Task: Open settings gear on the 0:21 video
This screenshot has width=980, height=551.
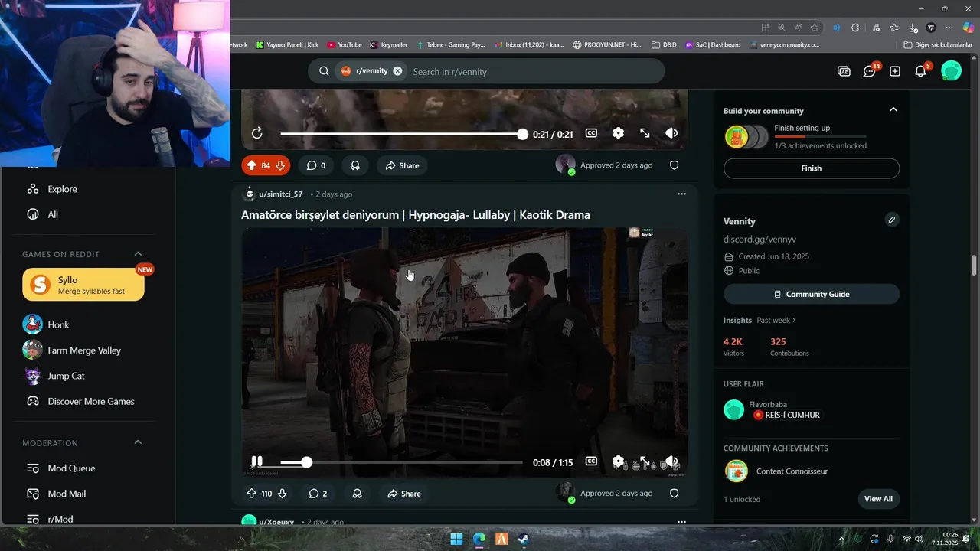Action: click(618, 133)
